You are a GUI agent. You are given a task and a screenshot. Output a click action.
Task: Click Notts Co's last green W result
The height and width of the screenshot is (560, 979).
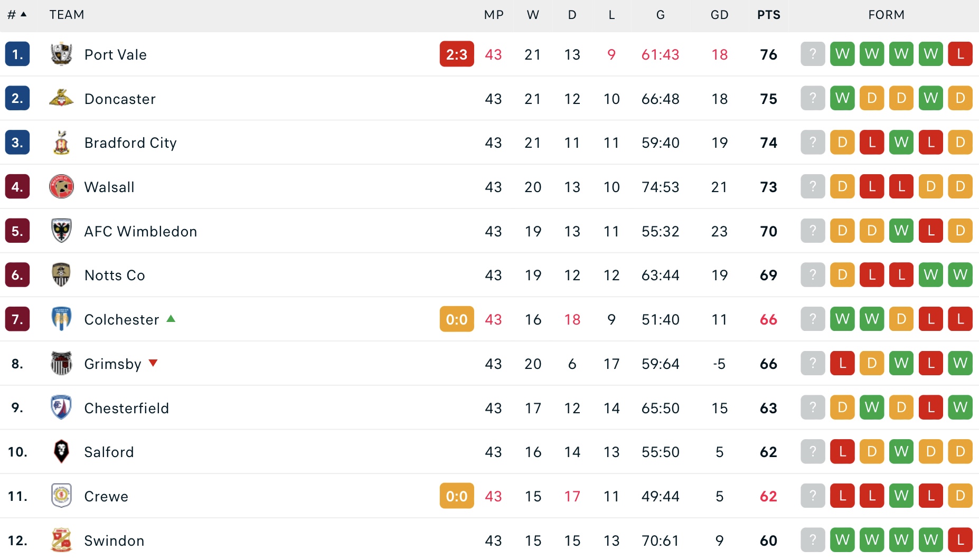pyautogui.click(x=960, y=274)
